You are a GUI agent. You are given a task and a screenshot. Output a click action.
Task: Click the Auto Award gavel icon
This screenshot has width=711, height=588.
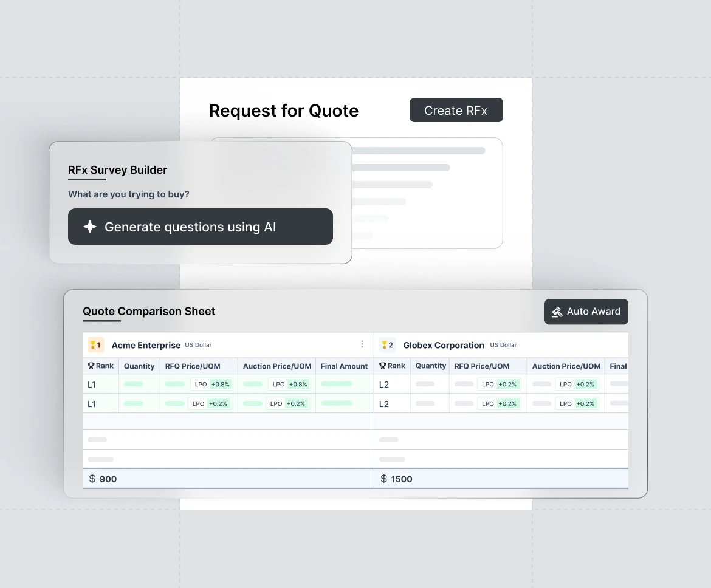point(557,312)
